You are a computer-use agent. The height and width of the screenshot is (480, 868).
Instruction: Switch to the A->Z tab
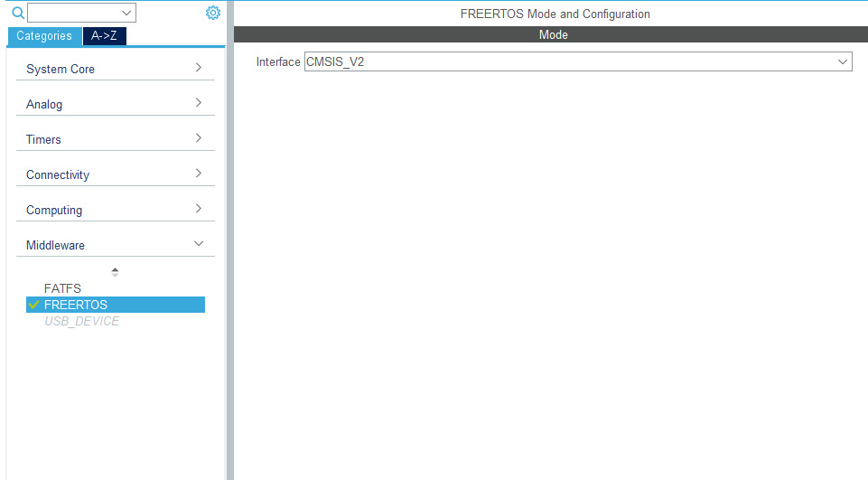[104, 36]
